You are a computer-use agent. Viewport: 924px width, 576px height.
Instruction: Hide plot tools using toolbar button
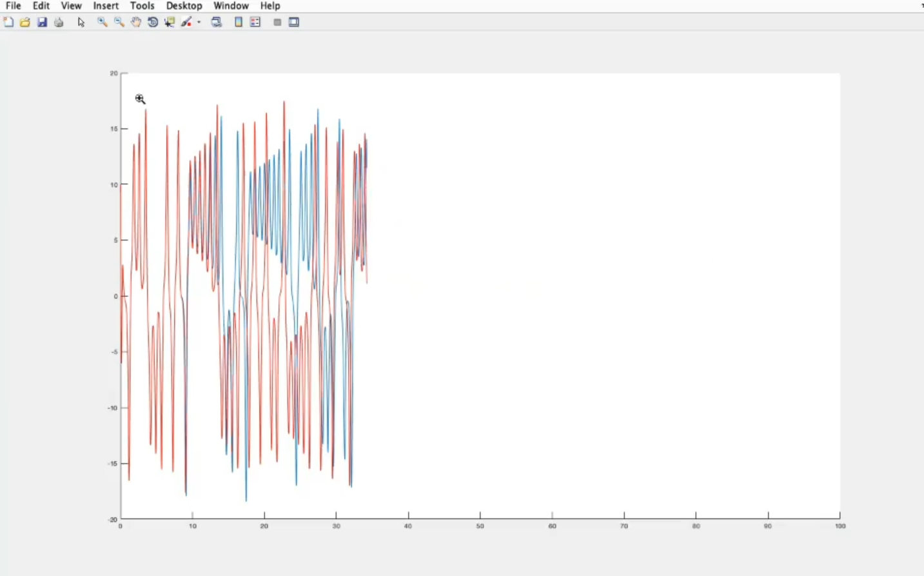(x=277, y=22)
